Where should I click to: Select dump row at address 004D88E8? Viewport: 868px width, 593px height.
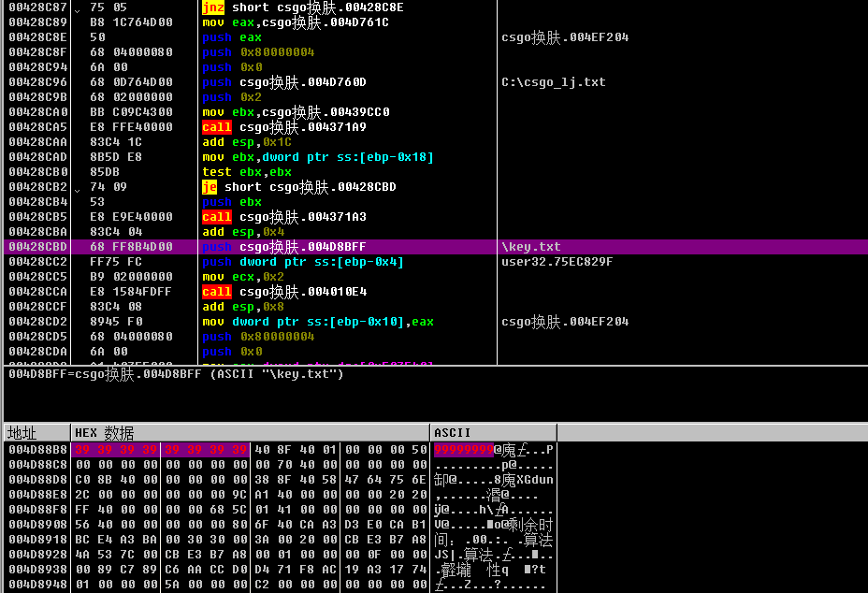click(x=280, y=495)
